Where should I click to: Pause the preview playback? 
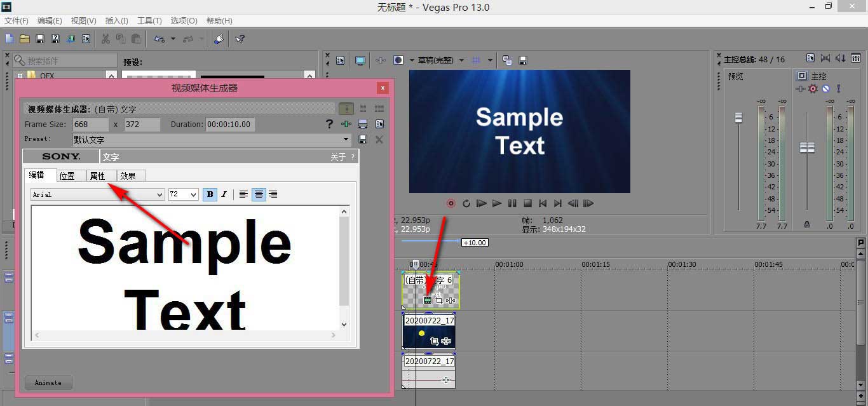click(x=512, y=203)
